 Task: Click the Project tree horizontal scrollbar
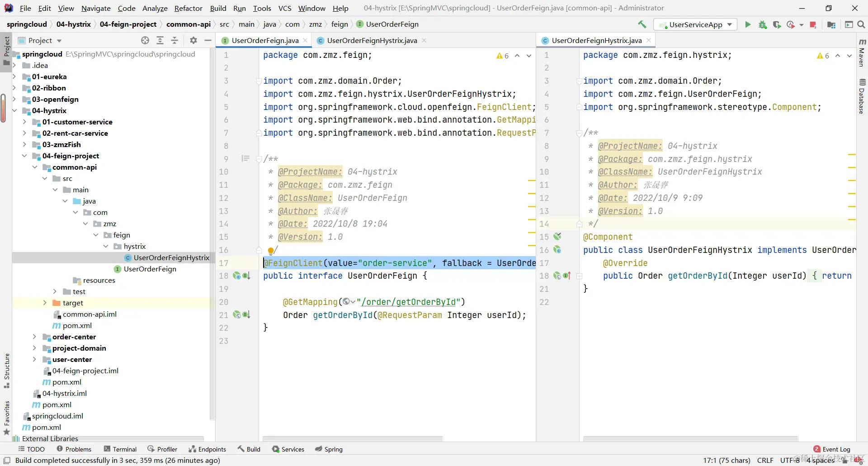click(108, 438)
